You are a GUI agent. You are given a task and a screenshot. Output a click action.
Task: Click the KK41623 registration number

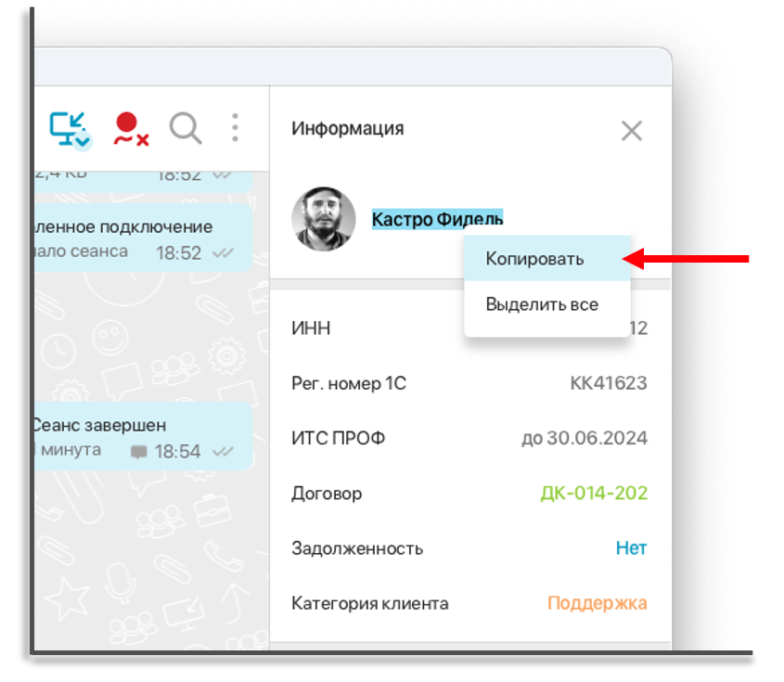point(609,383)
